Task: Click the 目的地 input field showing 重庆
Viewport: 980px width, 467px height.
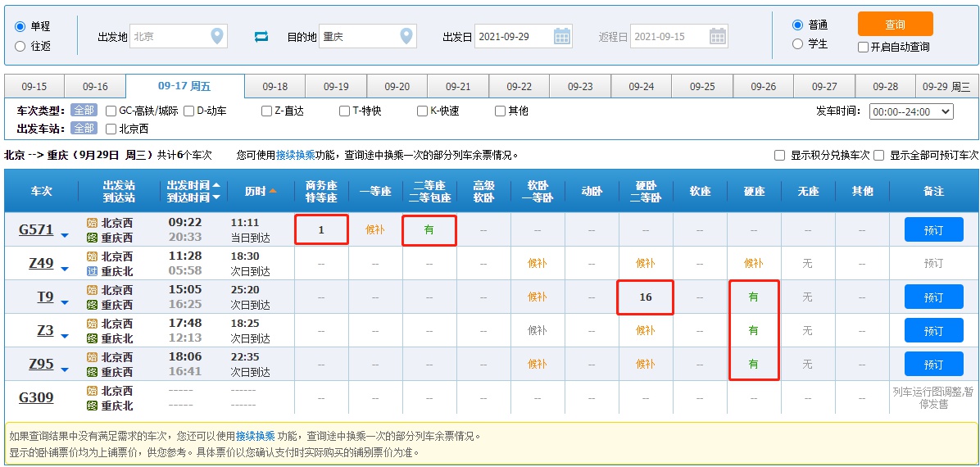Action: (x=358, y=36)
